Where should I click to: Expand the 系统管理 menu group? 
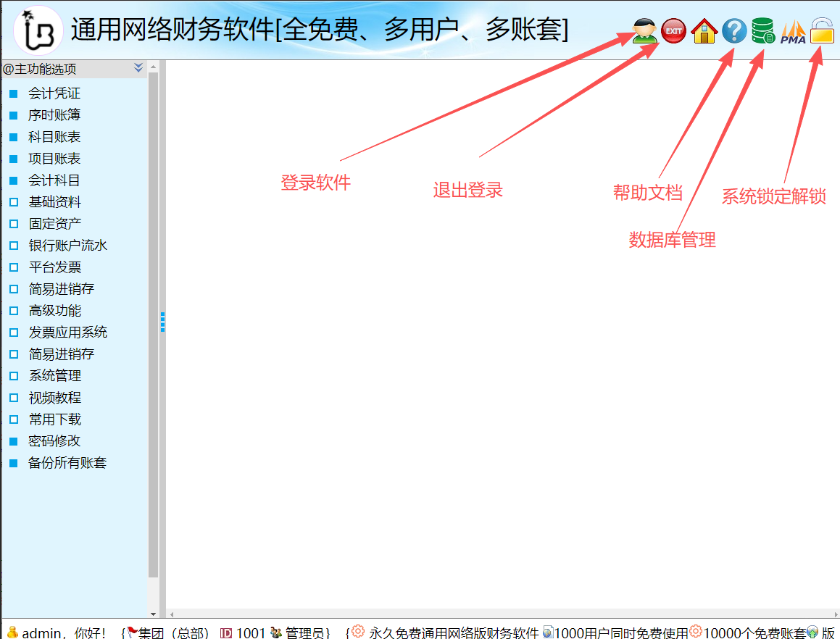coord(54,376)
